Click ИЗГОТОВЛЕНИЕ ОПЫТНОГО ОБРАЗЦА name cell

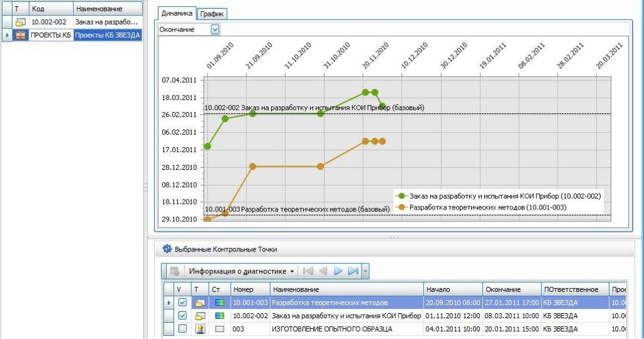(x=347, y=329)
